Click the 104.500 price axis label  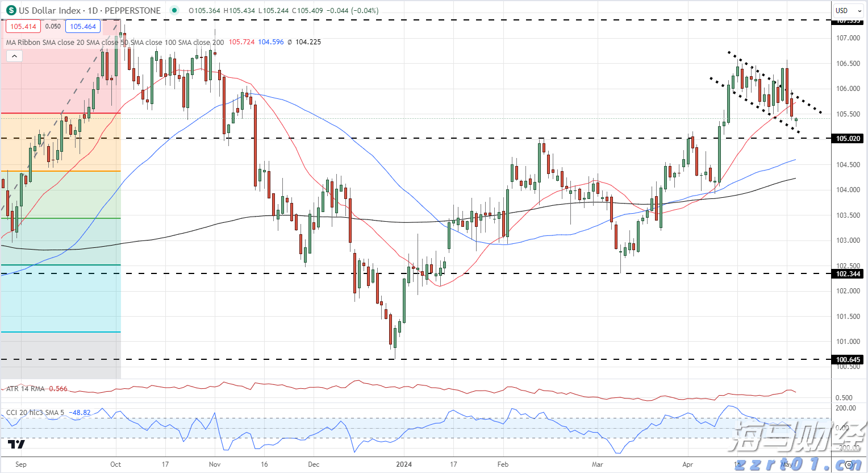tap(848, 165)
